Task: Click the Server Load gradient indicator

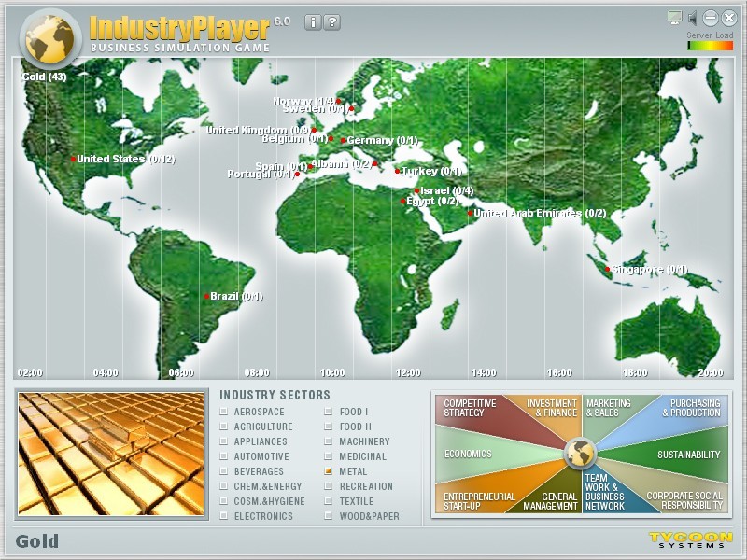Action: pyautogui.click(x=710, y=43)
